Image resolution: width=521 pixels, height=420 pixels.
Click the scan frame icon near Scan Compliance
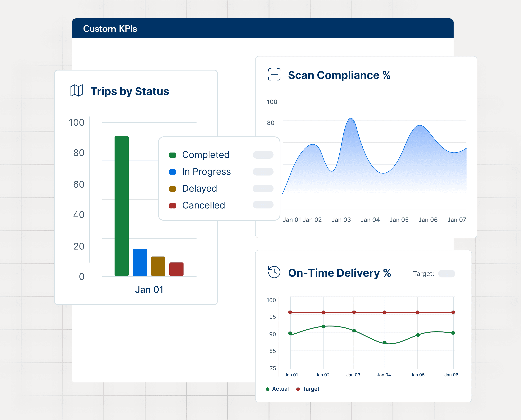tap(274, 74)
